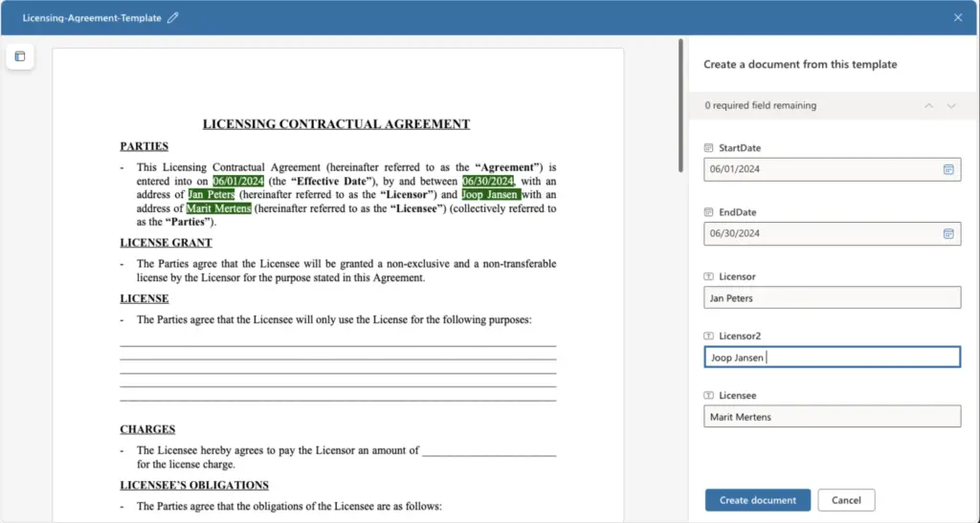Focus the Licensee text field
Screen dimensions: 980x523
(831, 417)
